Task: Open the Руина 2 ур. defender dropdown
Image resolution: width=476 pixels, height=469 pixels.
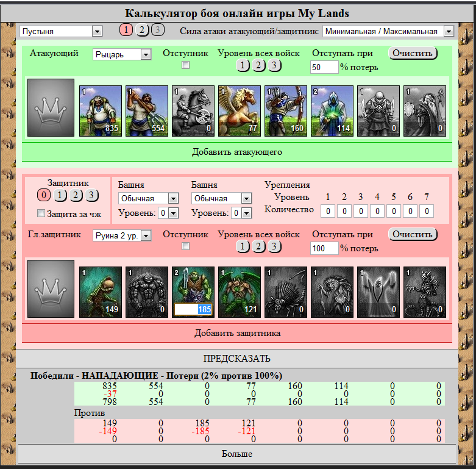Action: (122, 235)
